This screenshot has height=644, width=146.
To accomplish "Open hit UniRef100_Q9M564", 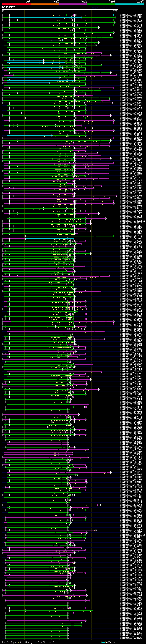I will (x=131, y=60).
